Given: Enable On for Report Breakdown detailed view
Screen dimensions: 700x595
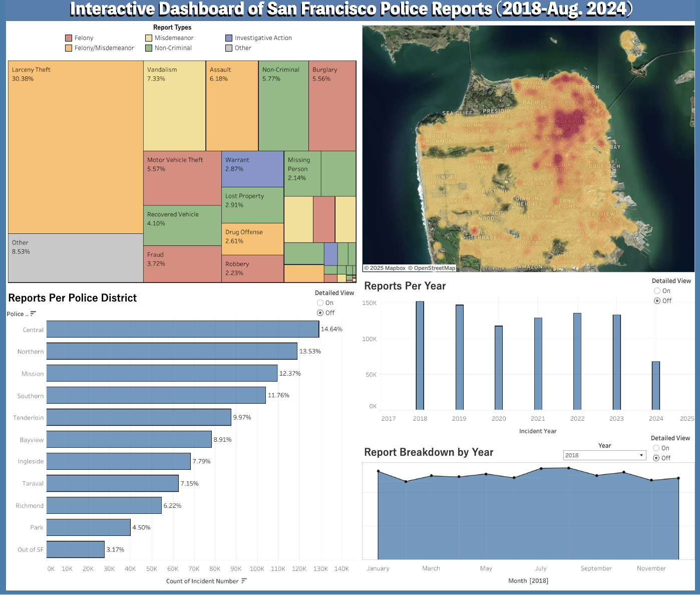Looking at the screenshot, I should [656, 448].
